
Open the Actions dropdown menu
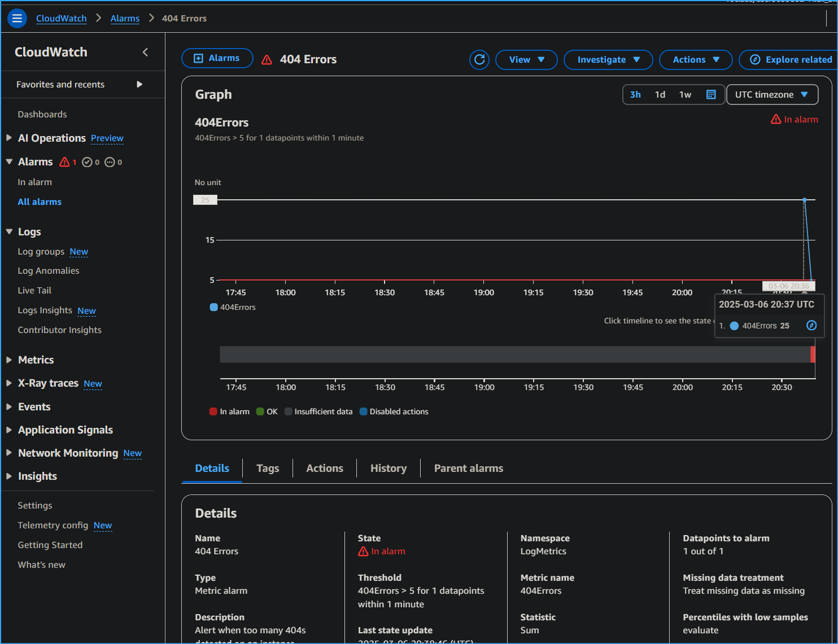[x=695, y=59]
